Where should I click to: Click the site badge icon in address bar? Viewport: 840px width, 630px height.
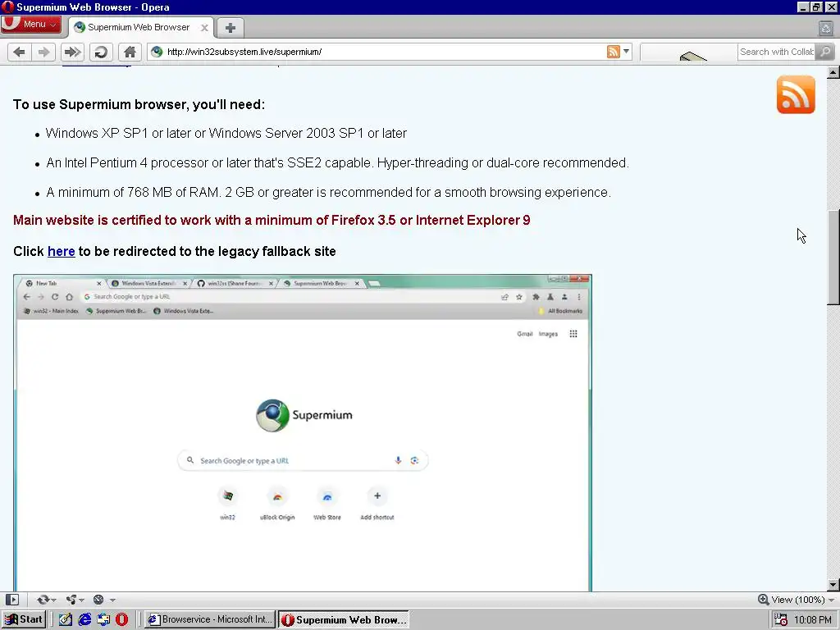coord(157,52)
